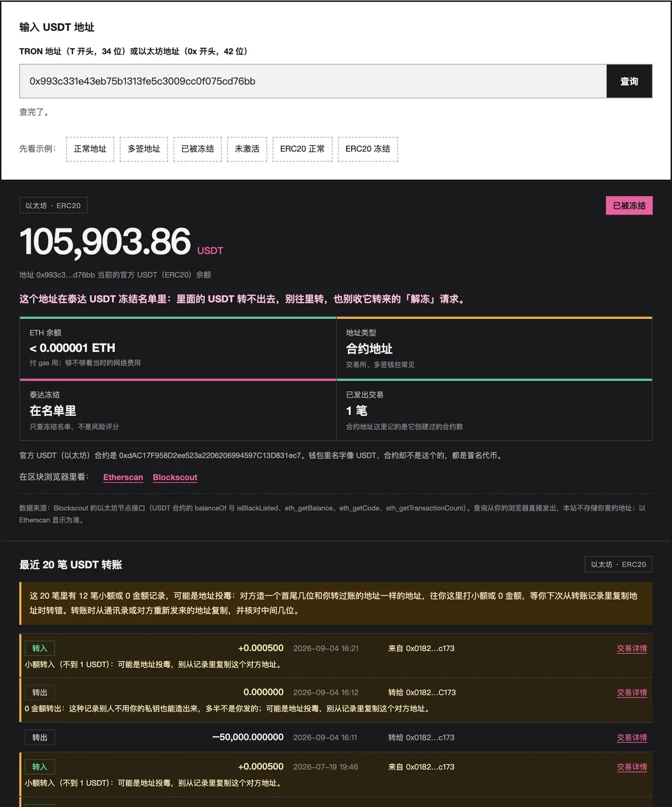Click the pink 已被冻结 status badge
Viewport: 672px width, 807px height.
629,206
